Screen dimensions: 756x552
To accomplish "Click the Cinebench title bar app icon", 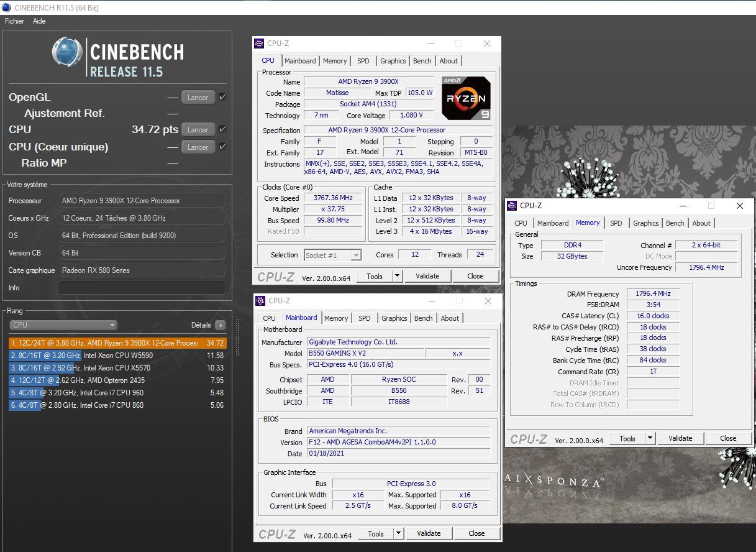I will coord(6,7).
